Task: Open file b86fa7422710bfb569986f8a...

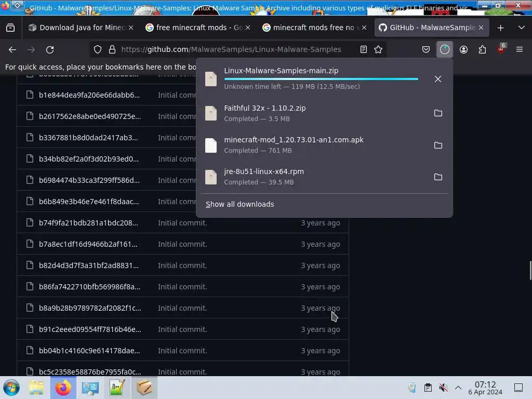Action: (89, 287)
